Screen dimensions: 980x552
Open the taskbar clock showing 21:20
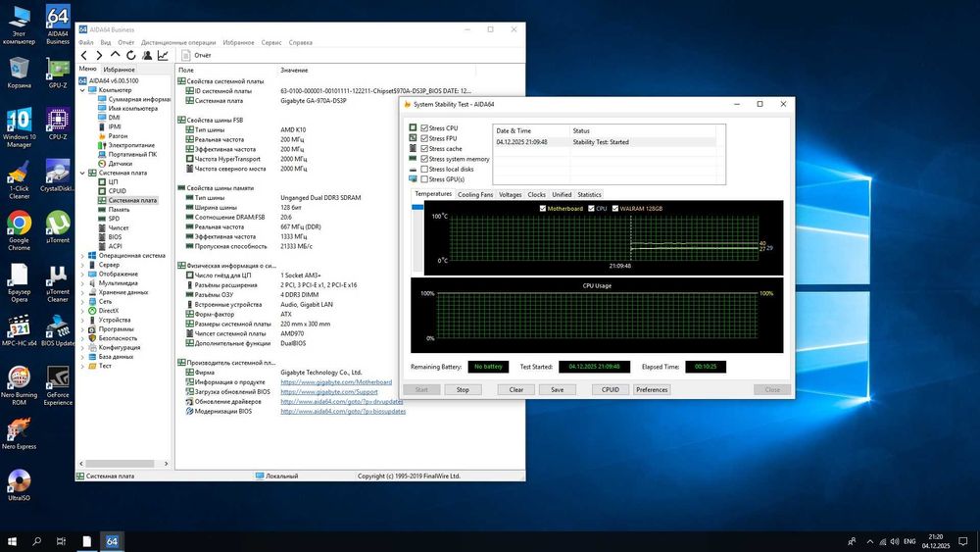point(936,541)
